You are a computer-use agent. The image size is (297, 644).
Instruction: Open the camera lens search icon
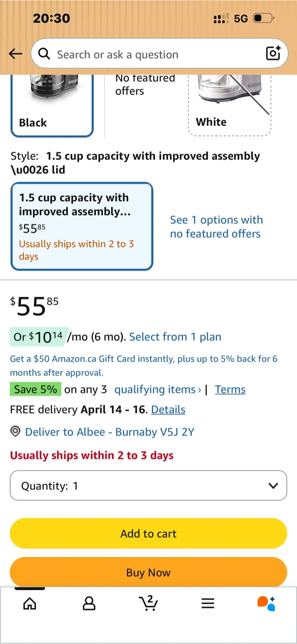click(x=273, y=53)
